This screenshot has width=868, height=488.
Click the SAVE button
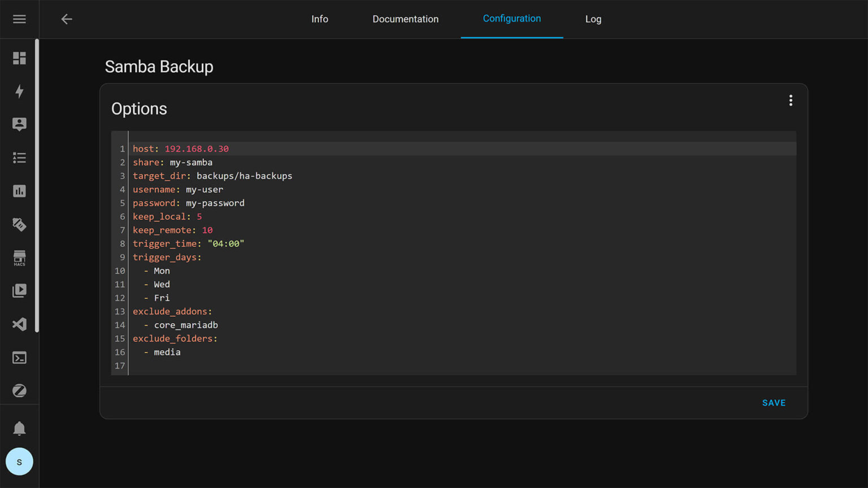tap(774, 403)
